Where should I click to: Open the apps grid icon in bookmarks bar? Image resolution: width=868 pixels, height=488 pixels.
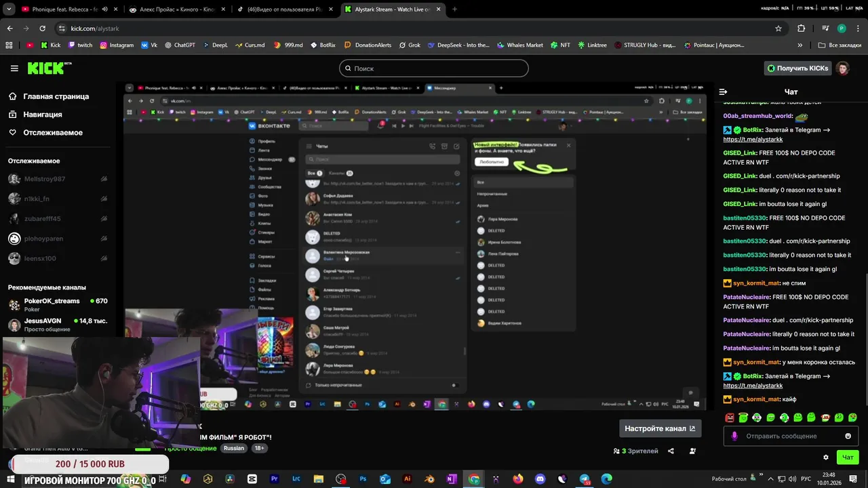(x=9, y=45)
